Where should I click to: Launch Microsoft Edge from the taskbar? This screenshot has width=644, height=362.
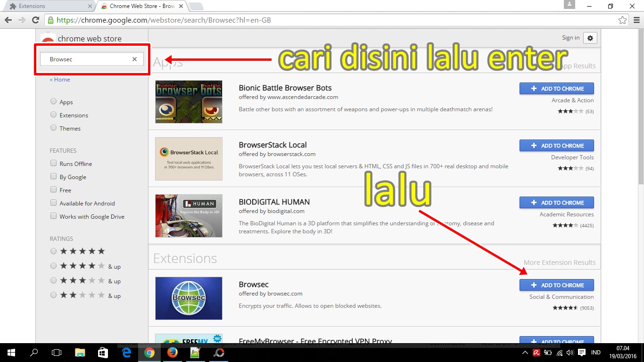coord(126,353)
